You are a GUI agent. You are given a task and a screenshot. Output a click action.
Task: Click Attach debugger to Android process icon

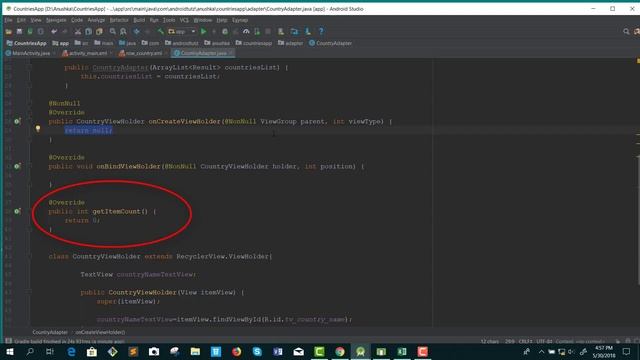tap(257, 31)
